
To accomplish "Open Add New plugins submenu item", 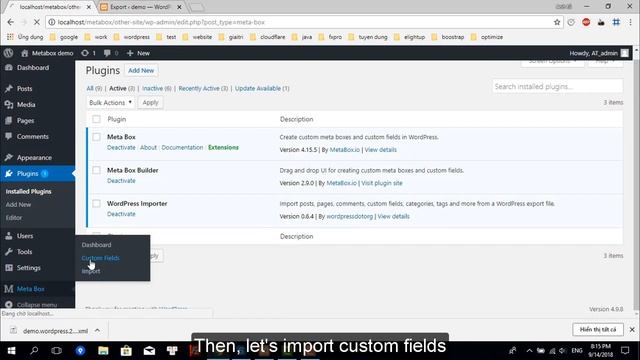I will click(18, 204).
